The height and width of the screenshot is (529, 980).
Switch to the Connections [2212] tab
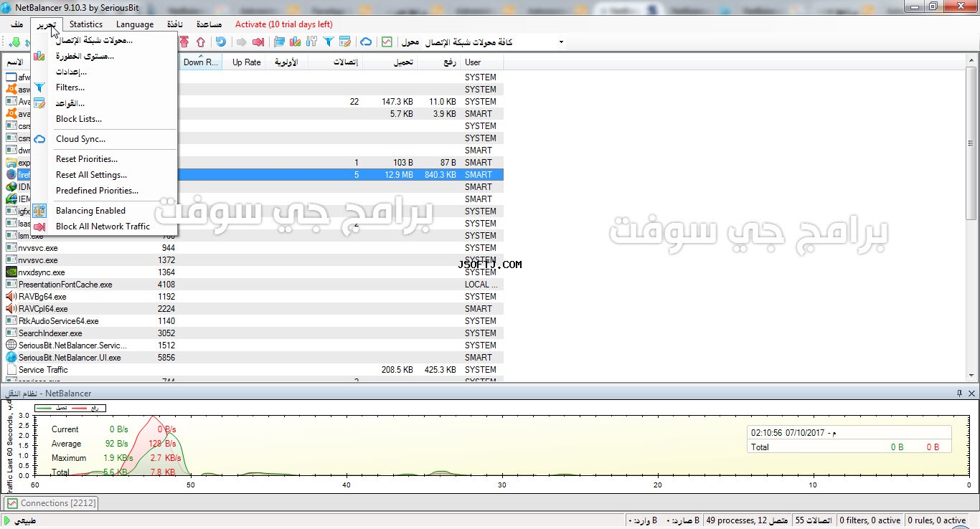pyautogui.click(x=50, y=503)
